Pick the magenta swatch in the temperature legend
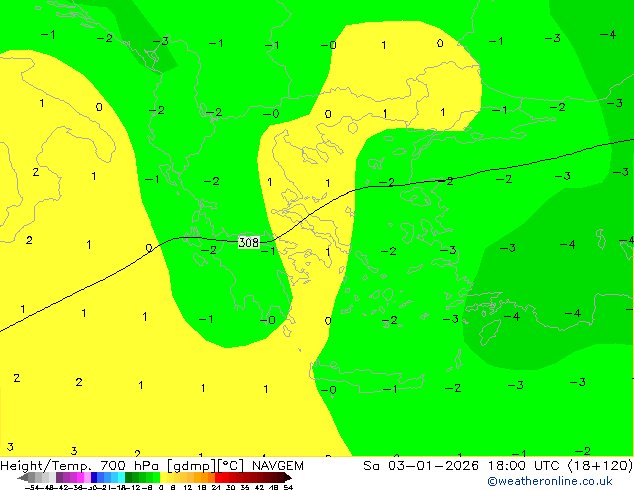The height and width of the screenshot is (490, 634). click(80, 478)
